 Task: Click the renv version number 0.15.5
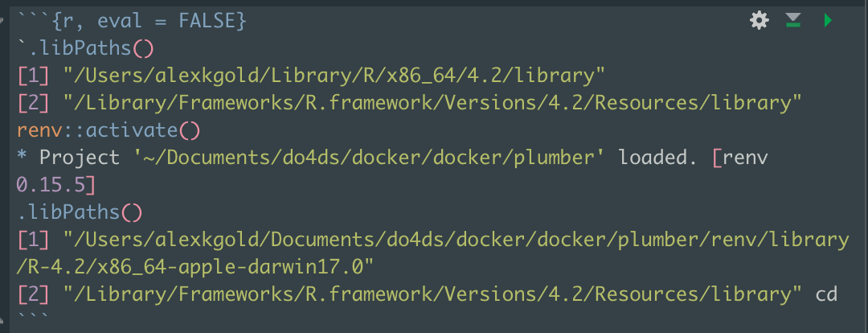coord(50,185)
